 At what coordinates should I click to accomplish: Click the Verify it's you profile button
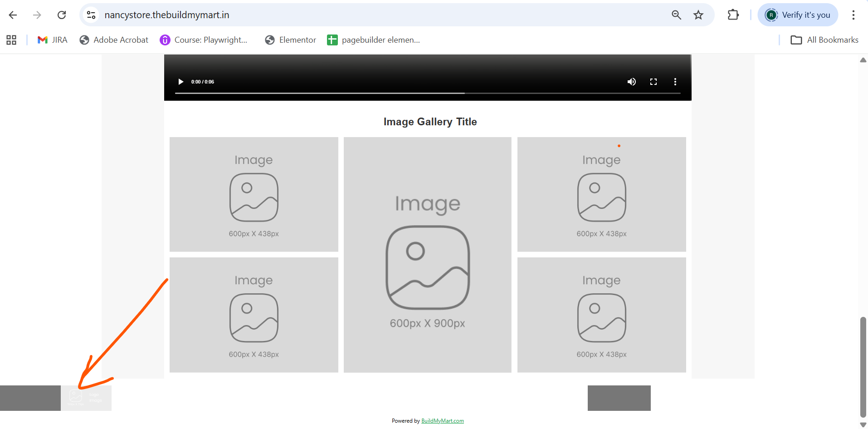[798, 15]
